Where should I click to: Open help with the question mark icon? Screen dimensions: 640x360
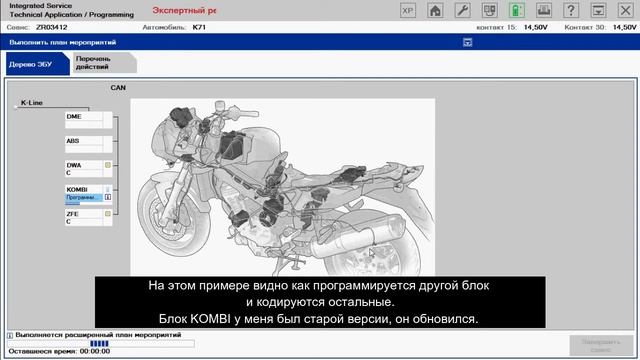pyautogui.click(x=571, y=11)
